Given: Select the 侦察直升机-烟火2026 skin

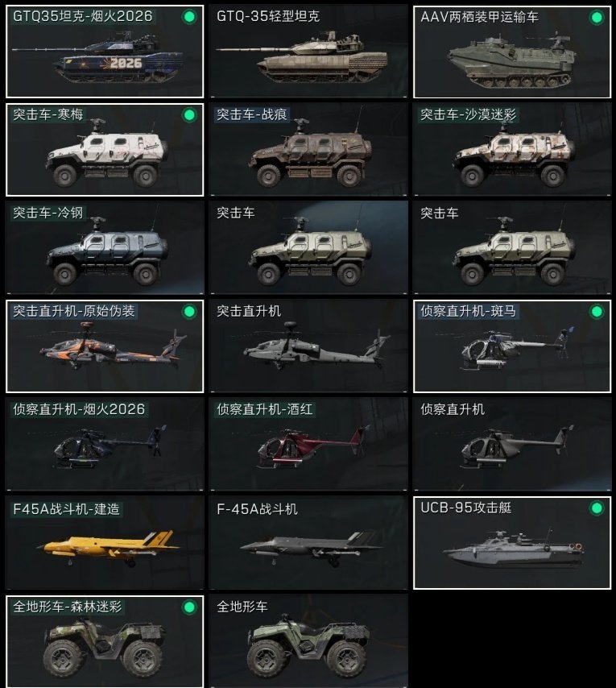Looking at the screenshot, I should point(105,445).
